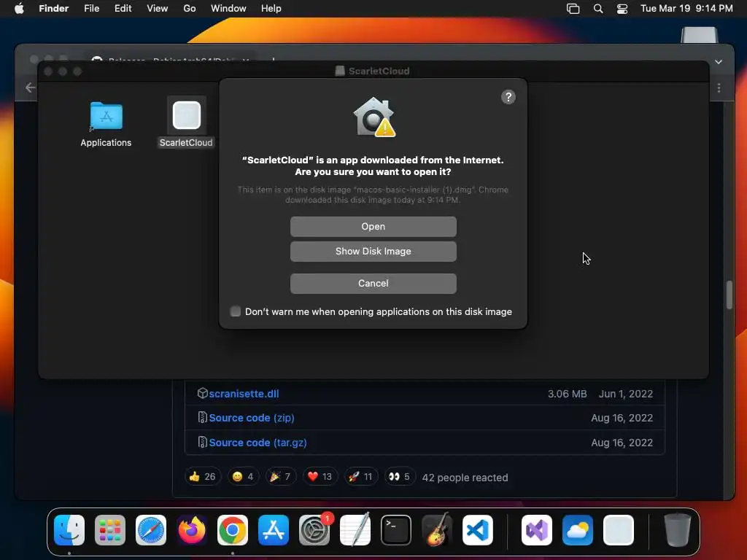Click thumbs up reaction with 26
747x560 pixels.
(x=203, y=477)
